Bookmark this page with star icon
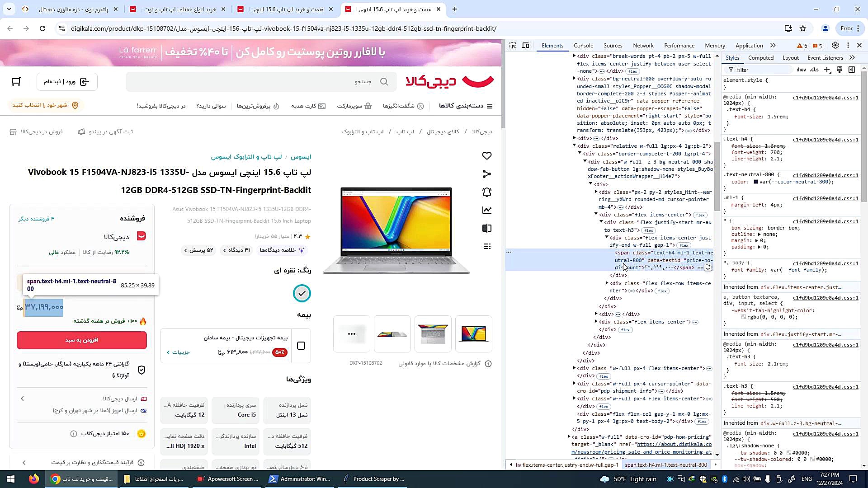868x488 pixels. coord(803,28)
